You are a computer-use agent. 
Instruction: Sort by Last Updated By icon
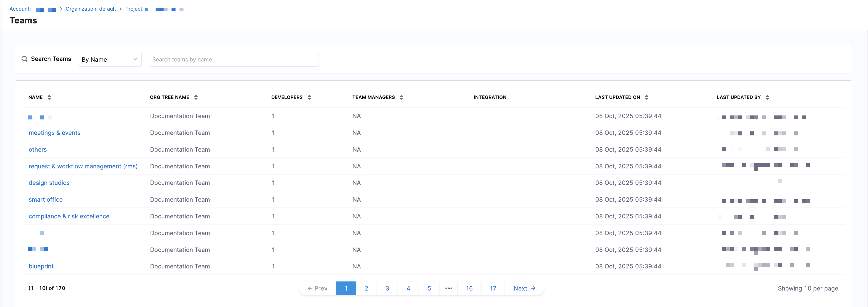click(x=767, y=97)
